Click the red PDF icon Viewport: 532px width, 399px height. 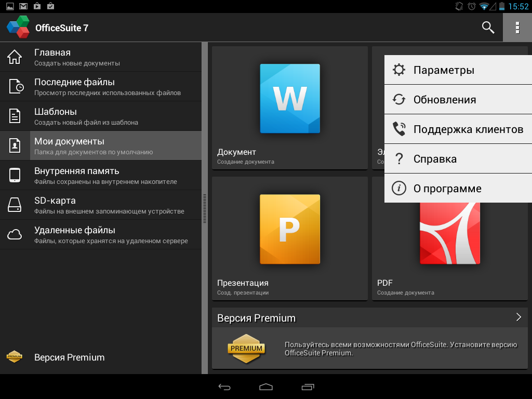click(x=450, y=233)
